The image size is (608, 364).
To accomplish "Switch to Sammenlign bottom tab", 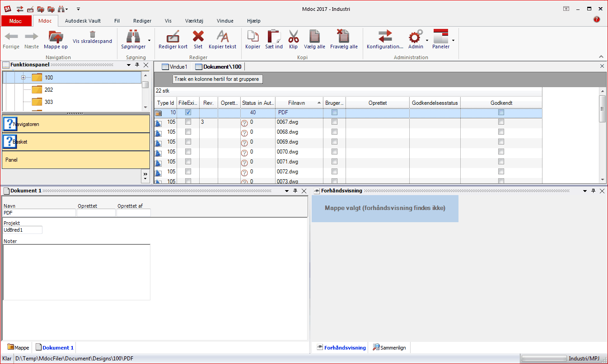I will 389,348.
